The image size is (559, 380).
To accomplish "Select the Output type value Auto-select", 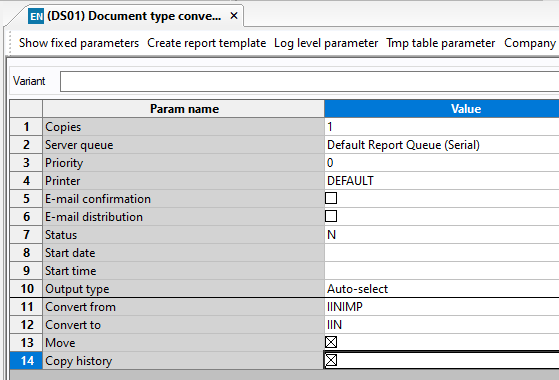I will (x=442, y=289).
